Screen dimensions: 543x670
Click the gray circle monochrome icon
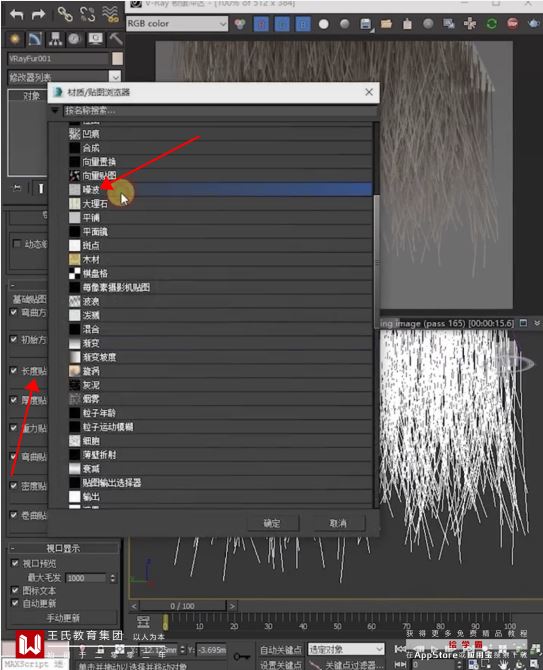coord(344,24)
